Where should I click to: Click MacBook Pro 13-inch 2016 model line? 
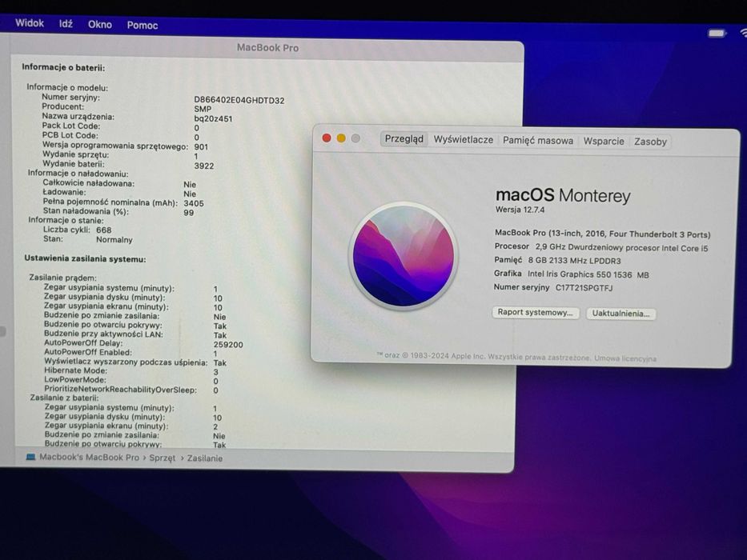coord(603,234)
